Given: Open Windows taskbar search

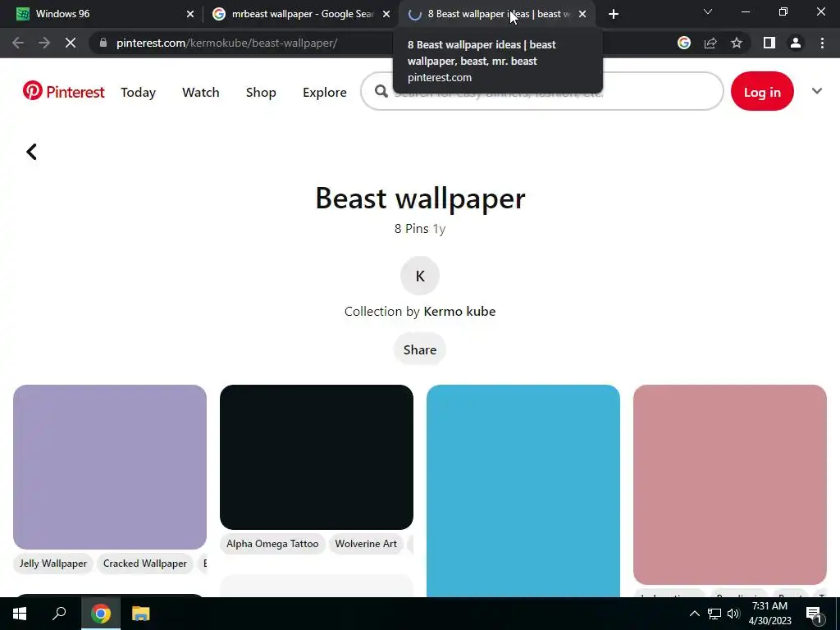Looking at the screenshot, I should (x=59, y=614).
